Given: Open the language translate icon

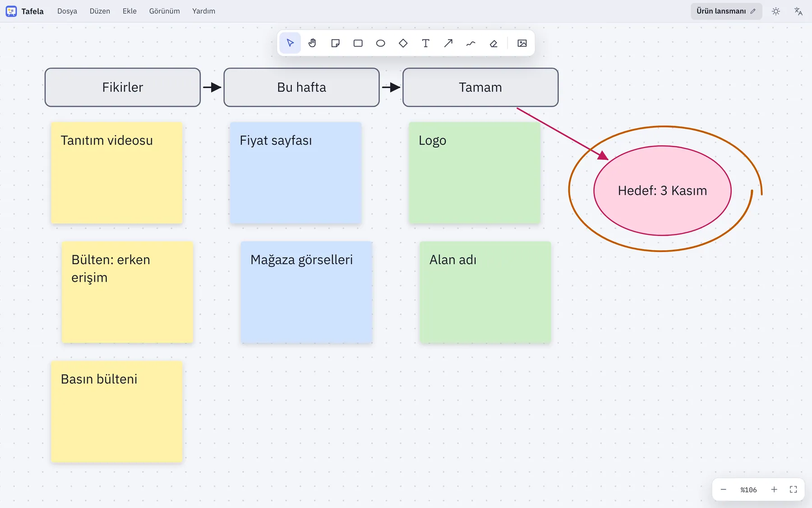Looking at the screenshot, I should 798,11.
